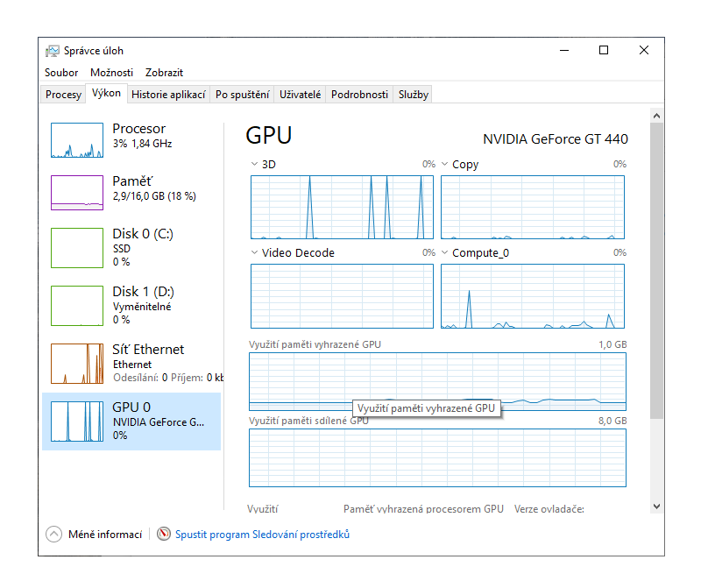Select the Síť Ethernet graph thumbnail
This screenshot has width=708, height=588.
(77, 364)
